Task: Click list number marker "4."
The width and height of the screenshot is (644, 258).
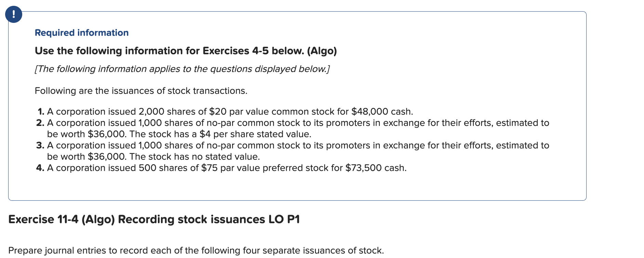Action: click(x=40, y=168)
